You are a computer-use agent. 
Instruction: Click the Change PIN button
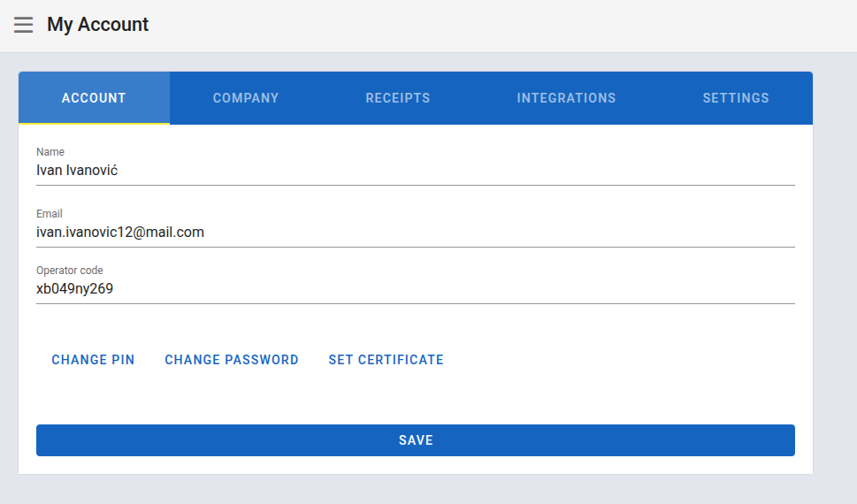pyautogui.click(x=93, y=360)
